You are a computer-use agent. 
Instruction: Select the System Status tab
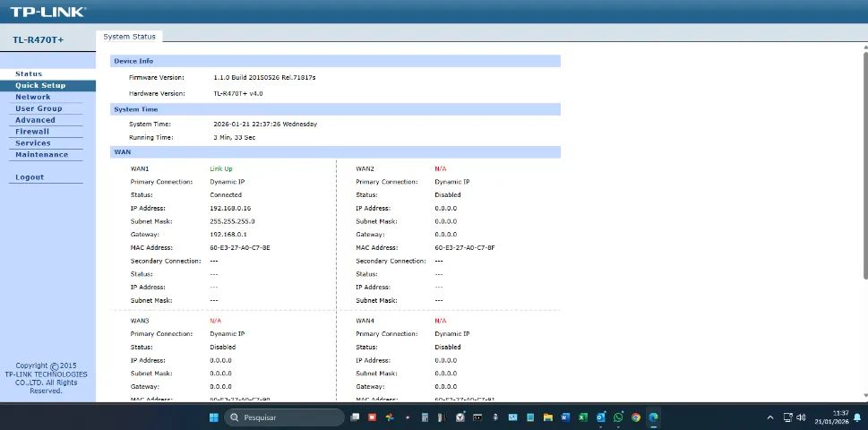pyautogui.click(x=130, y=37)
